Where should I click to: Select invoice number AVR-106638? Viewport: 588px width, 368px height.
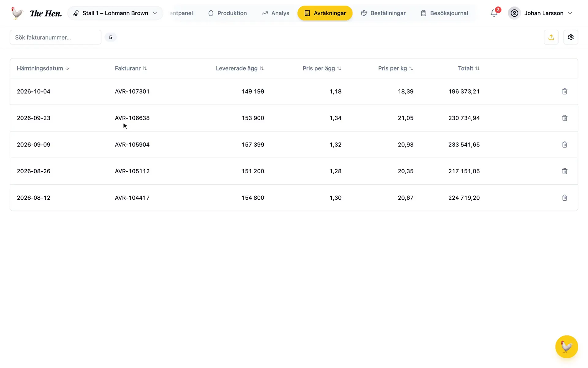132,118
